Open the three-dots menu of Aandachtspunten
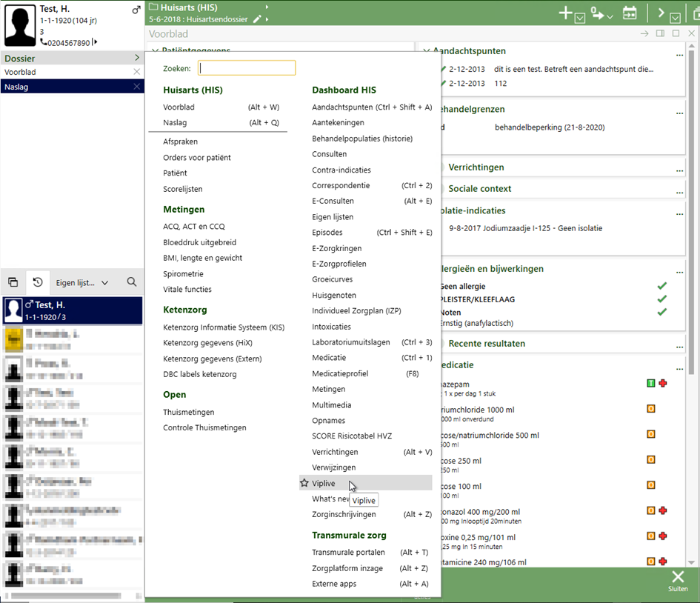Image resolution: width=700 pixels, height=603 pixels. click(x=679, y=55)
